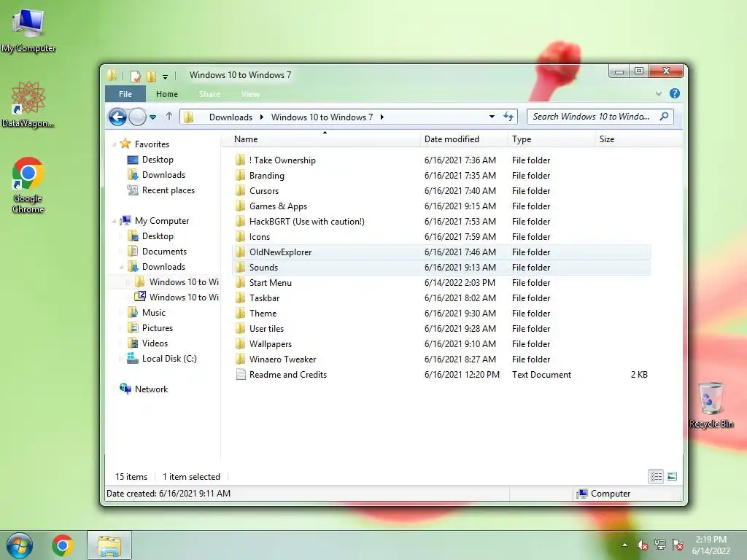Open Network in the navigation pane
This screenshot has height=560, width=747.
151,389
